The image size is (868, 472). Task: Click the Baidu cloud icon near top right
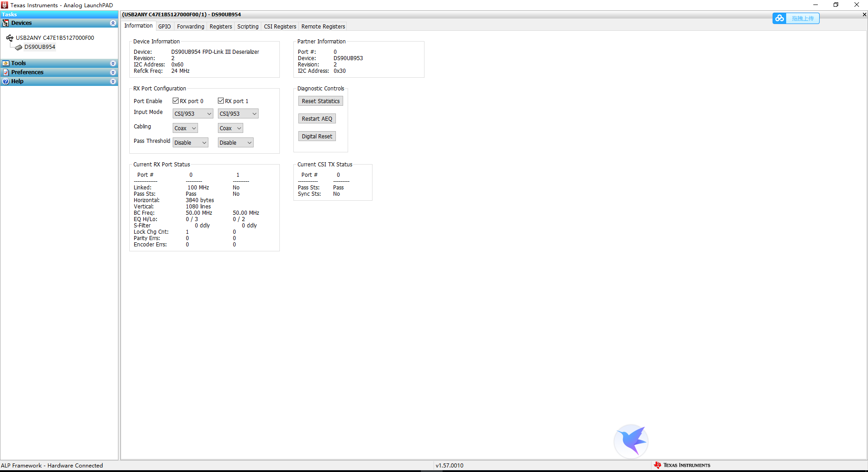click(779, 18)
